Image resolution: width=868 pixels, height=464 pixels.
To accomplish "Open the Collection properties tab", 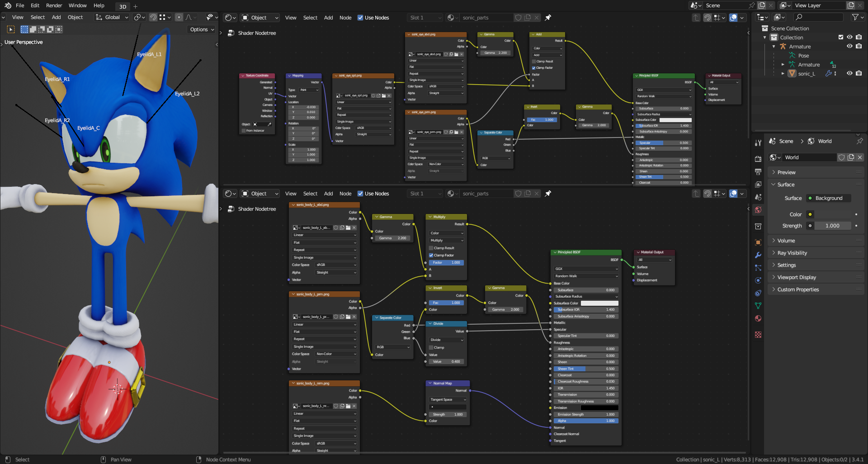I will click(758, 226).
